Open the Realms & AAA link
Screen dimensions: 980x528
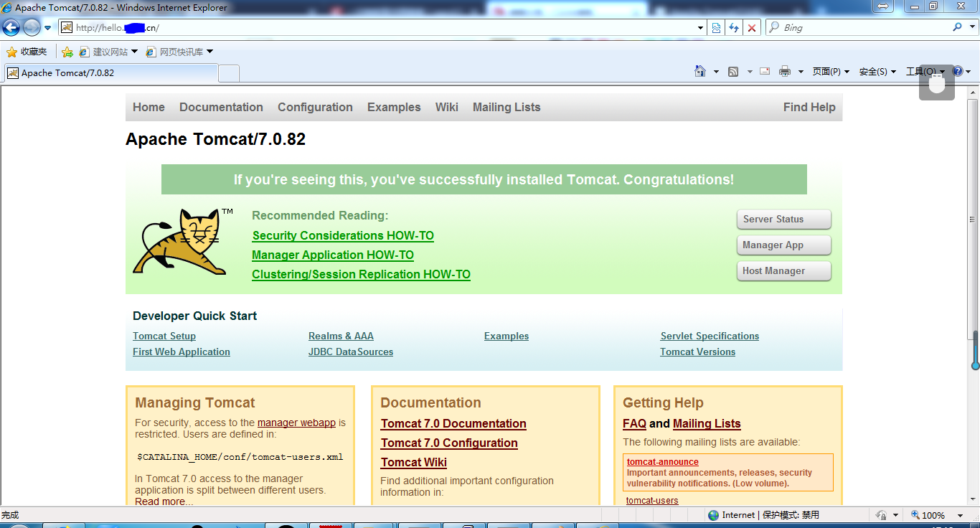tap(341, 336)
